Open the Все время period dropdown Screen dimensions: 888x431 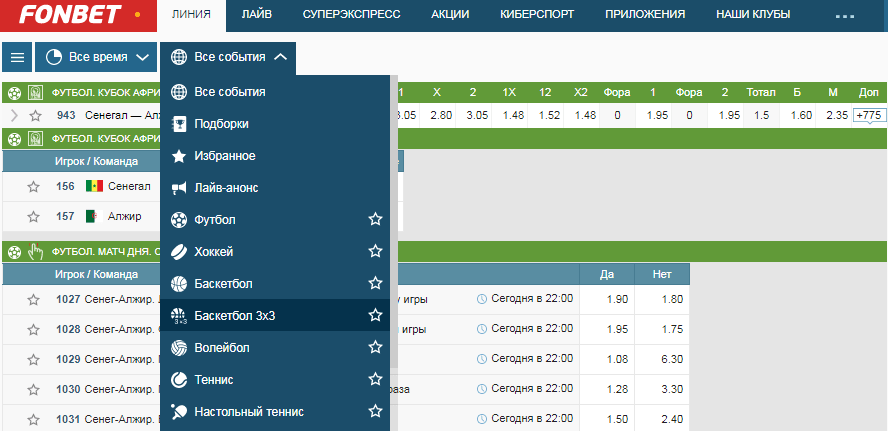[x=96, y=57]
